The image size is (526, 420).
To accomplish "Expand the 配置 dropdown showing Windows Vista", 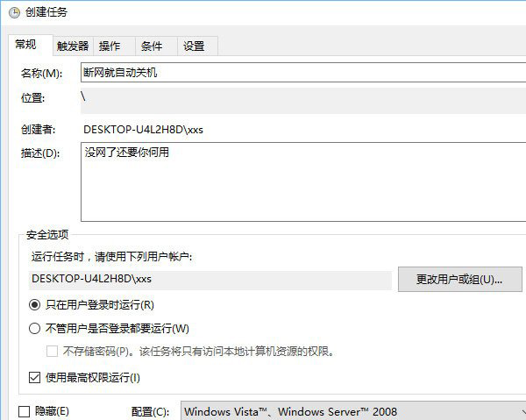I will tap(351, 411).
